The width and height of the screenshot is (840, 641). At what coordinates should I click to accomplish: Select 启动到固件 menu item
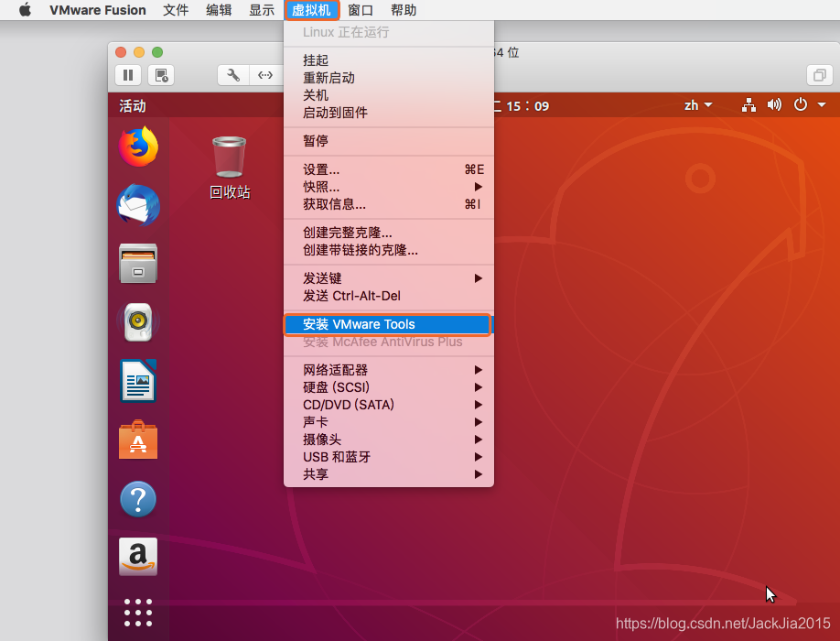pos(388,113)
